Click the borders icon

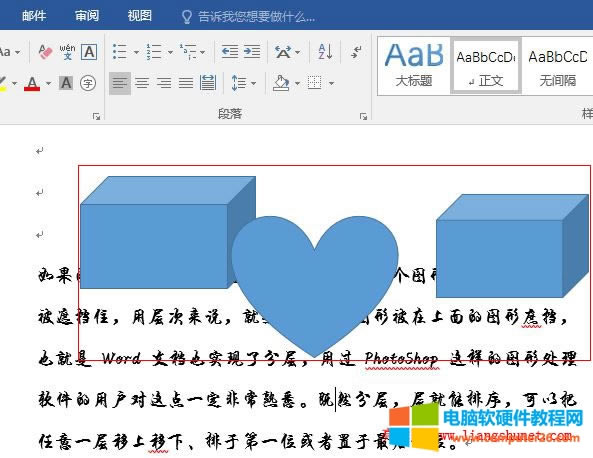point(315,83)
